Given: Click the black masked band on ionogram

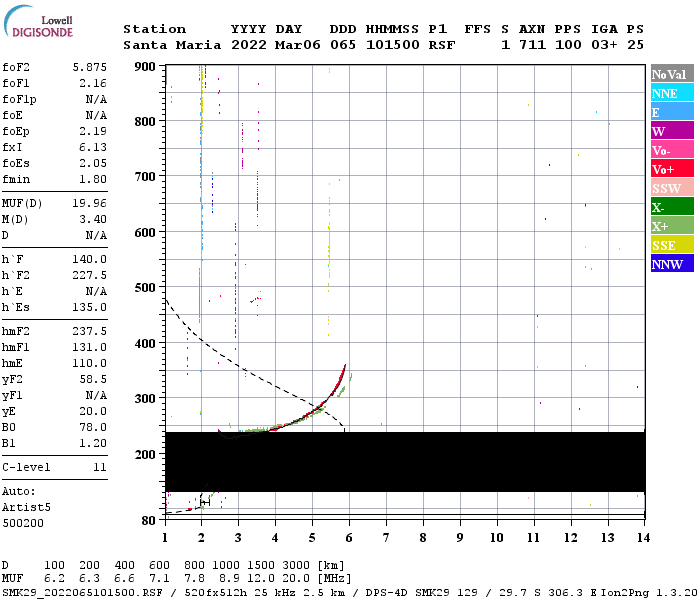Looking at the screenshot, I should [405, 462].
